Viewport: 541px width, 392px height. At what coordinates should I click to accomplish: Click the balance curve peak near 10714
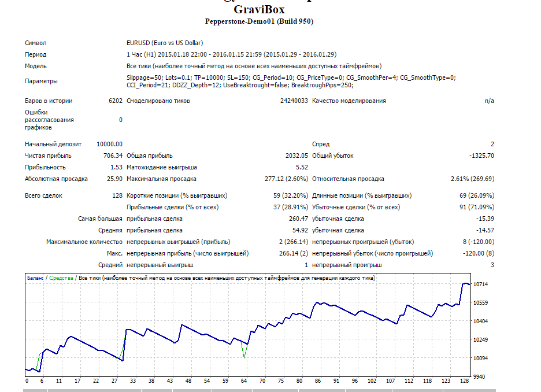click(466, 284)
